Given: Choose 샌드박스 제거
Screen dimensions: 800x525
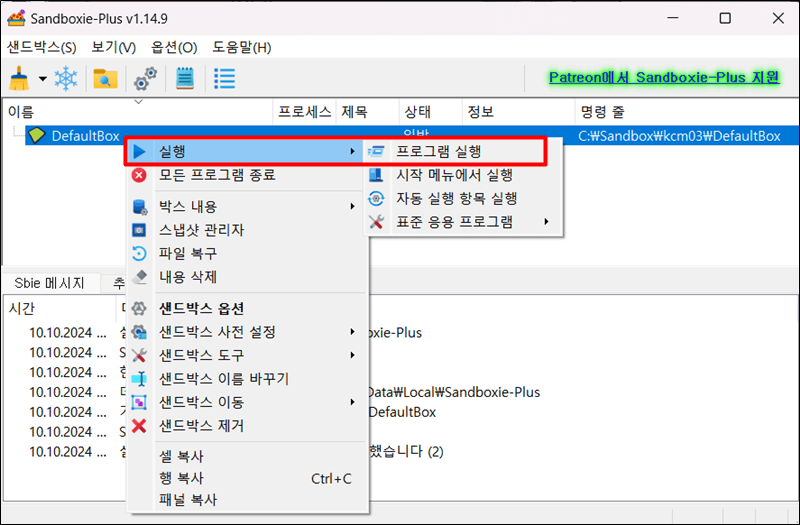Looking at the screenshot, I should tap(246, 426).
